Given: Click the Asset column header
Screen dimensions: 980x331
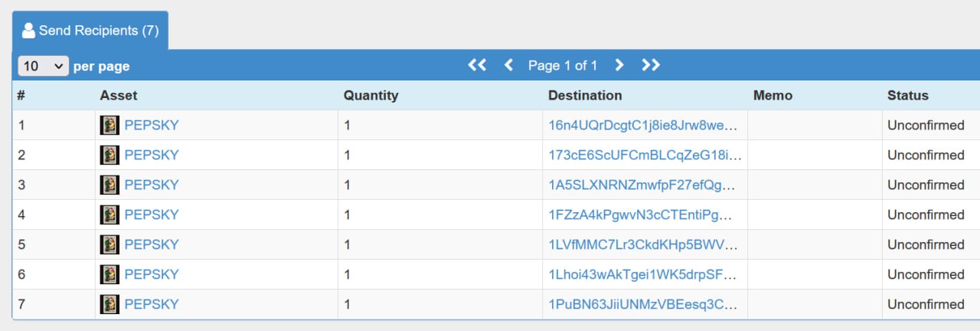Looking at the screenshot, I should coord(119,96).
